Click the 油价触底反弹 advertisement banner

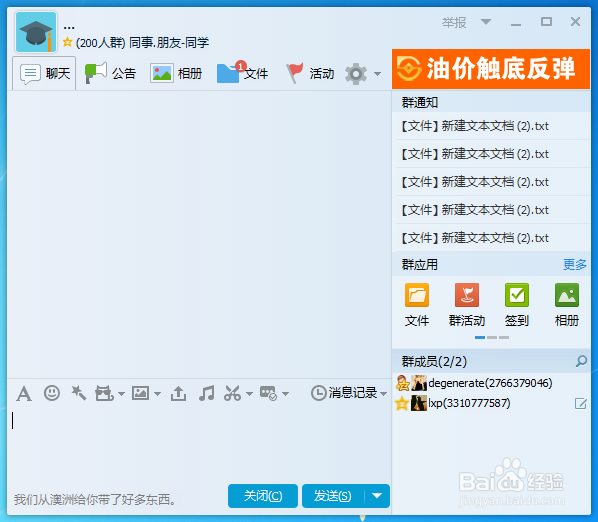(x=491, y=69)
